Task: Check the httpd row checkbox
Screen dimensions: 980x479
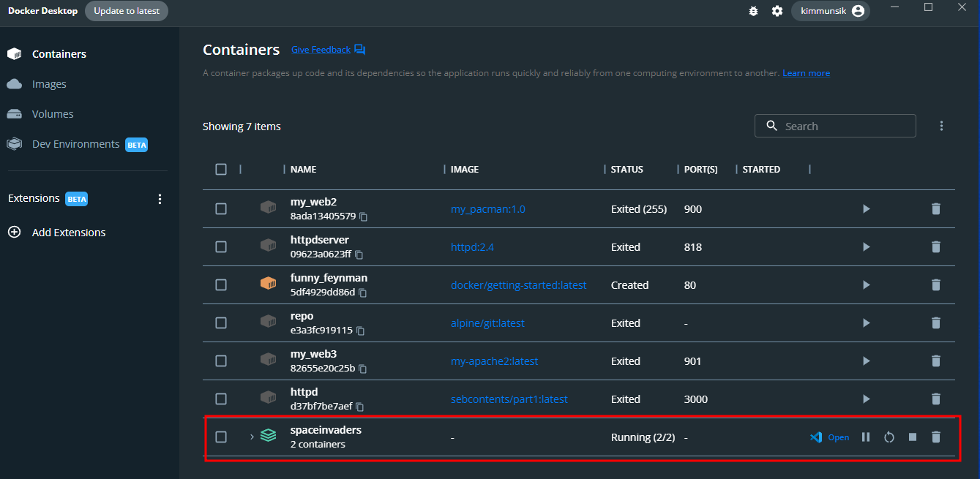Action: coord(221,399)
